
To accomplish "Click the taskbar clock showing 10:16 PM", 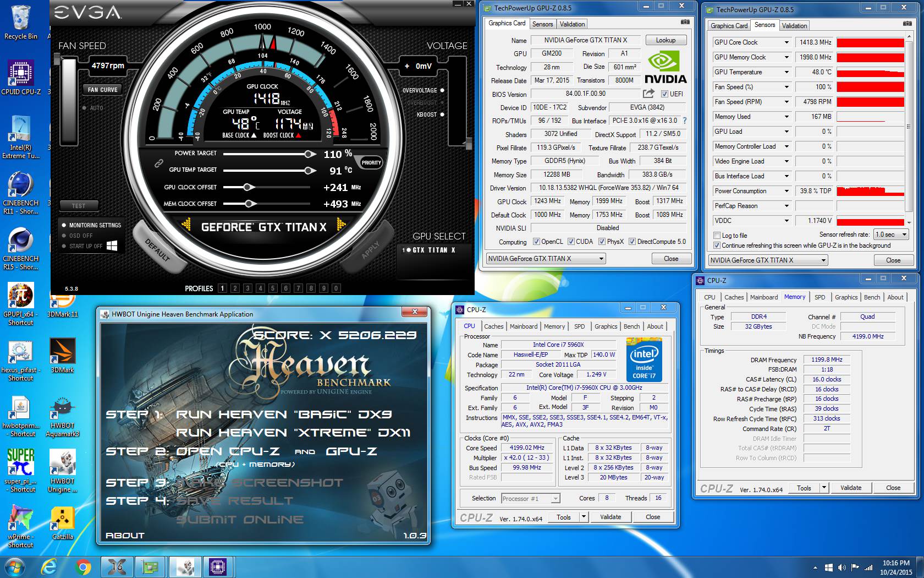I will click(x=896, y=567).
